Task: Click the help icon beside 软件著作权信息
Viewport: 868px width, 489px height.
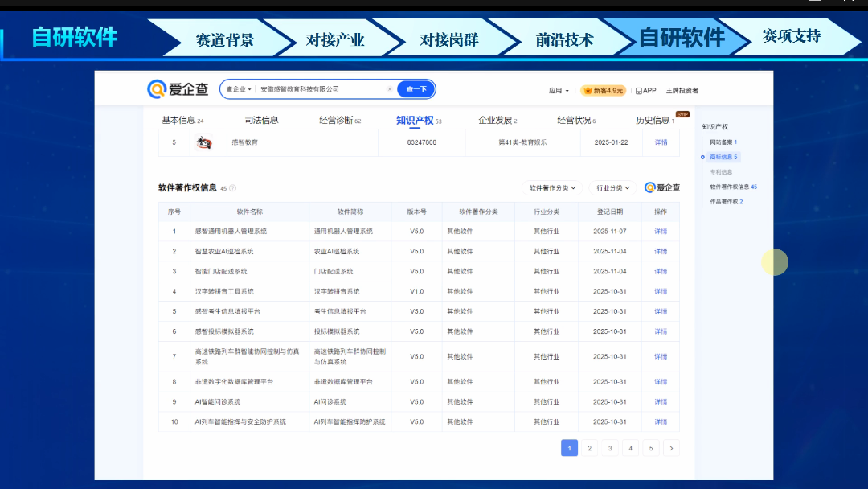Action: click(233, 188)
